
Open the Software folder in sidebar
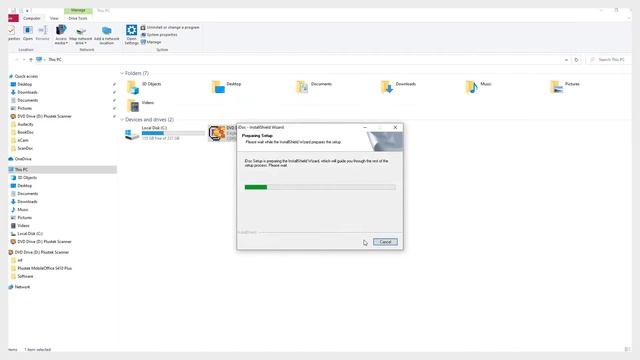coord(25,276)
